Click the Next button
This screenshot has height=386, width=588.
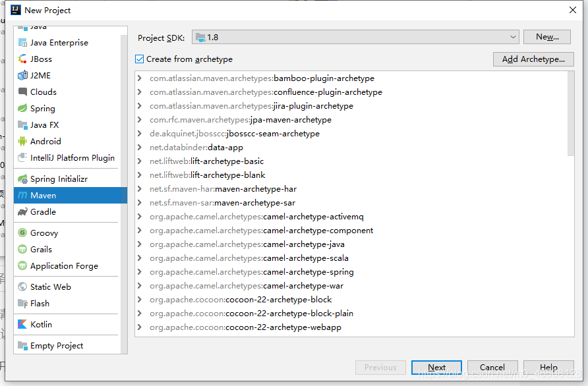click(436, 368)
